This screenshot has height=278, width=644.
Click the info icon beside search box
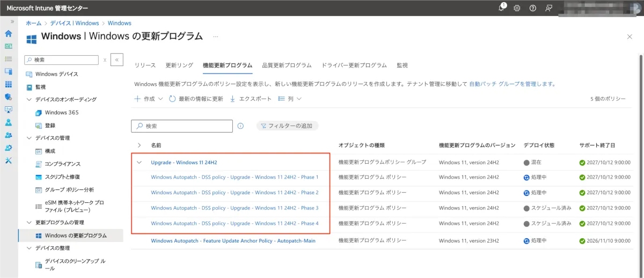click(240, 126)
